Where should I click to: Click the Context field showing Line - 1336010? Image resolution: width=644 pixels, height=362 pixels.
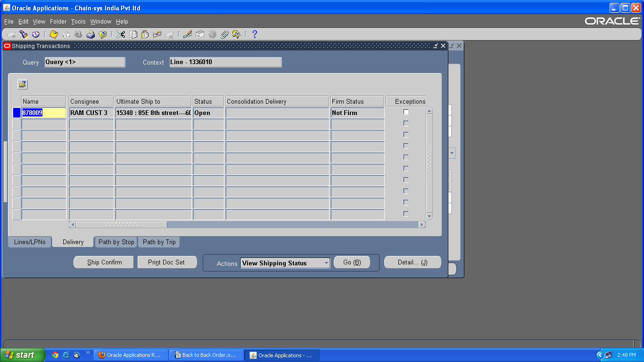pyautogui.click(x=225, y=62)
